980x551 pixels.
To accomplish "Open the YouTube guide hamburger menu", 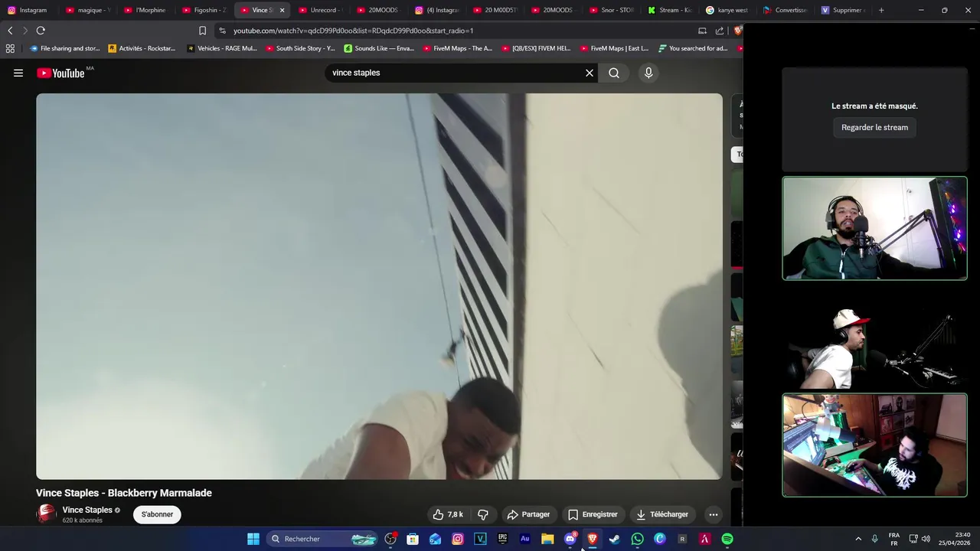I will coord(18,73).
